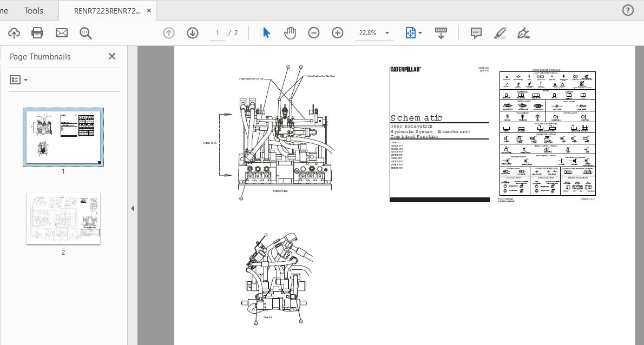Add a sticky note comment
Screen dimensions: 644x345
(476, 33)
